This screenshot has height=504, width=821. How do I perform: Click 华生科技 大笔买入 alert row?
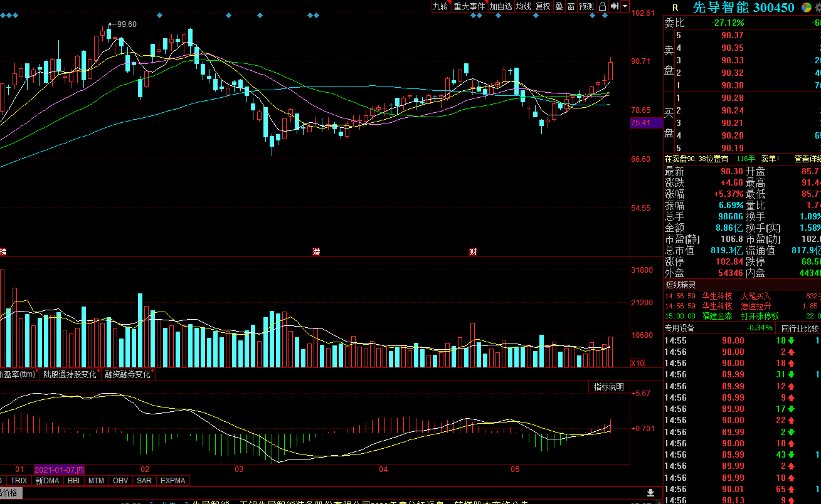742,296
